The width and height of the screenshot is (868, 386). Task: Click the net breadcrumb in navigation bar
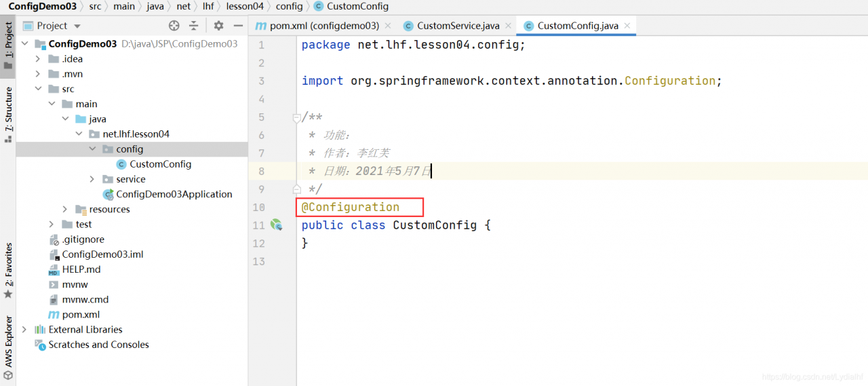[183, 7]
